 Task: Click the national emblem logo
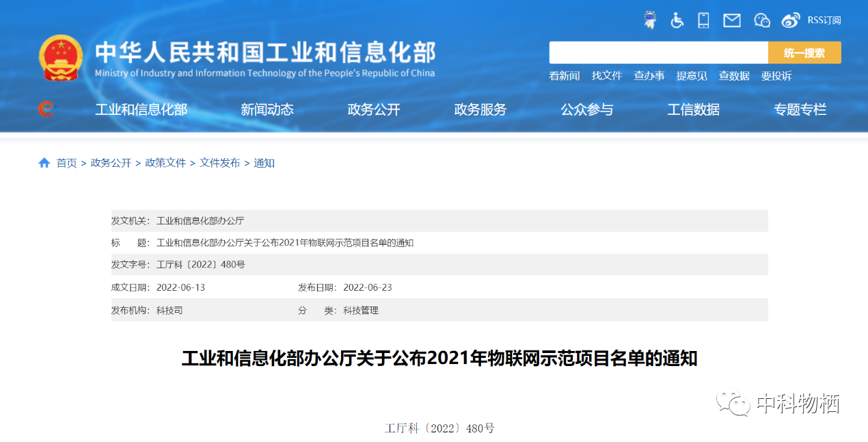tap(60, 57)
